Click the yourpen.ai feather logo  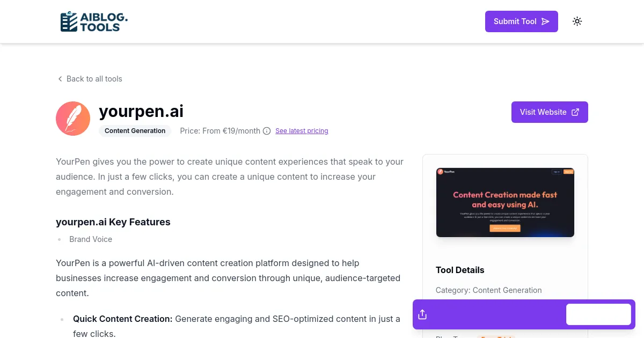click(x=73, y=118)
